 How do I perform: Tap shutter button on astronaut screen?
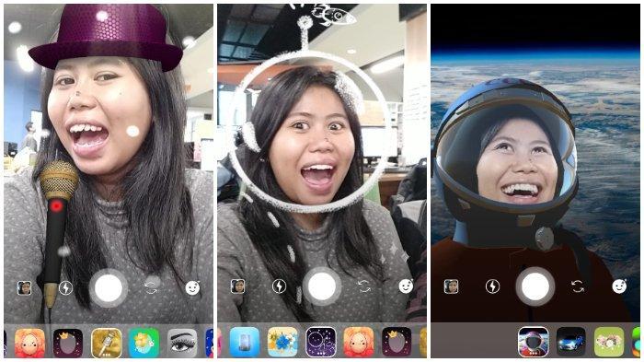tap(535, 286)
